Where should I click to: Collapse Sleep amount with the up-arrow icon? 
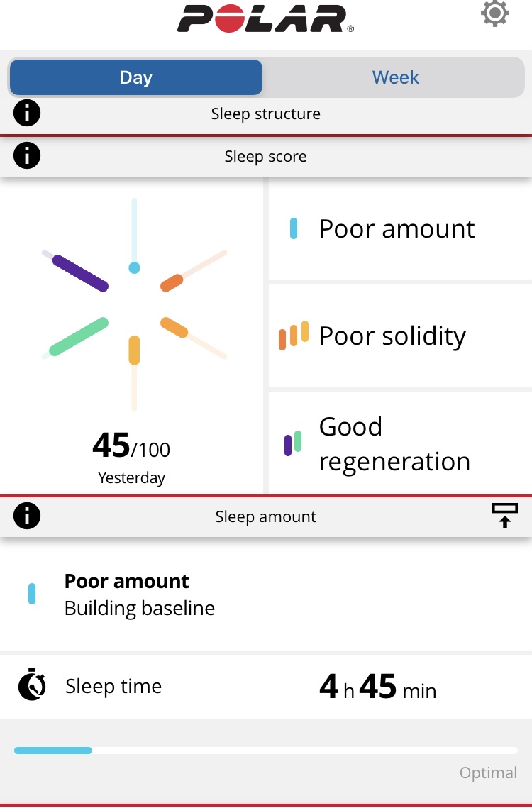click(504, 516)
